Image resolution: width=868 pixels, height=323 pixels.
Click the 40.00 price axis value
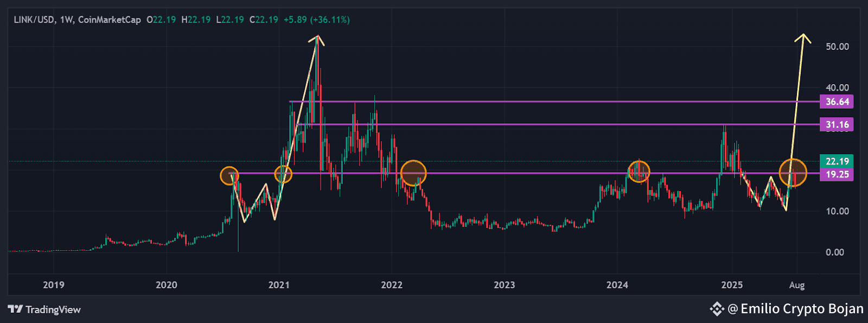(837, 87)
